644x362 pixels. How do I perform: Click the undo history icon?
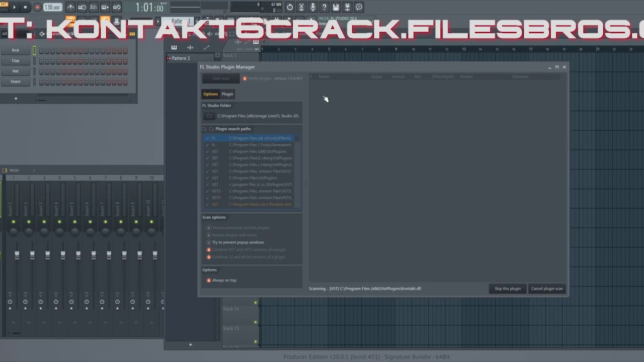point(290,7)
